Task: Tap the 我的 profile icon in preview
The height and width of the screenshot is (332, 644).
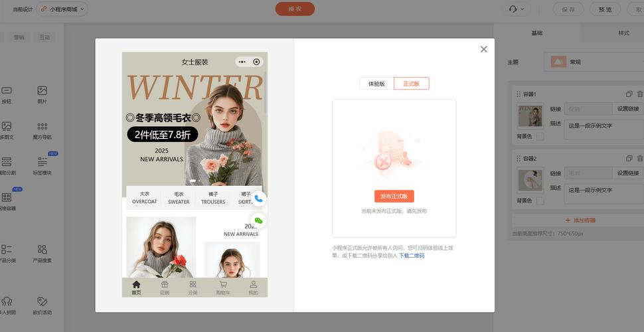Action: click(x=254, y=288)
